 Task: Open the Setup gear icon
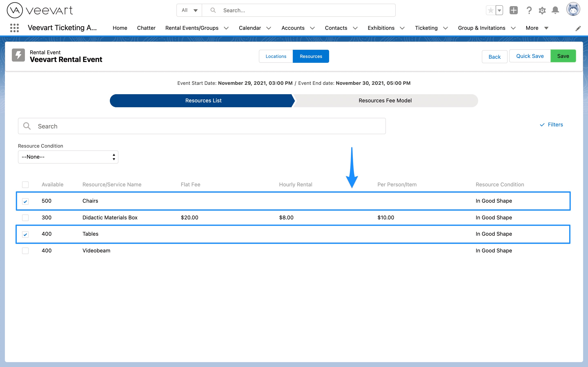pyautogui.click(x=542, y=10)
